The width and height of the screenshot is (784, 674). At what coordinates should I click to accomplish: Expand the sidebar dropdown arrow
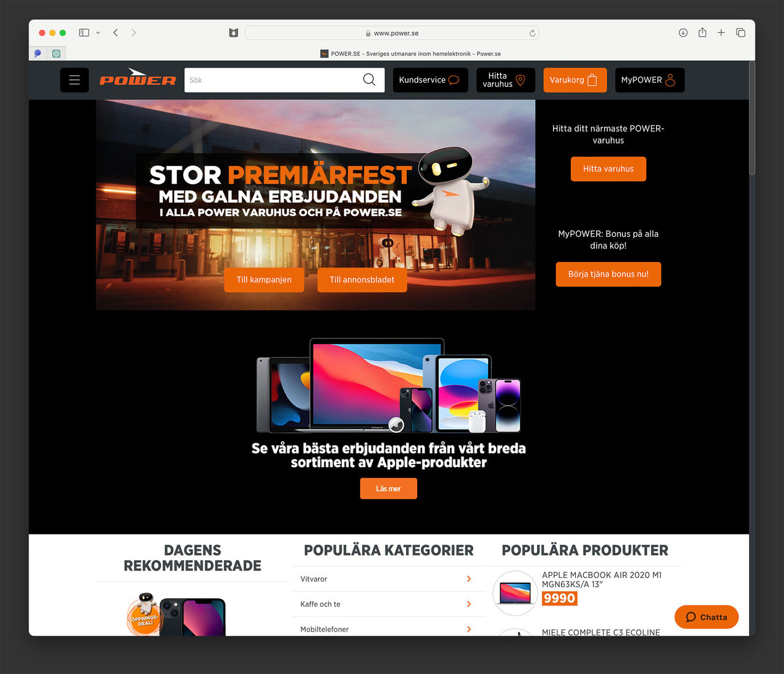[98, 33]
